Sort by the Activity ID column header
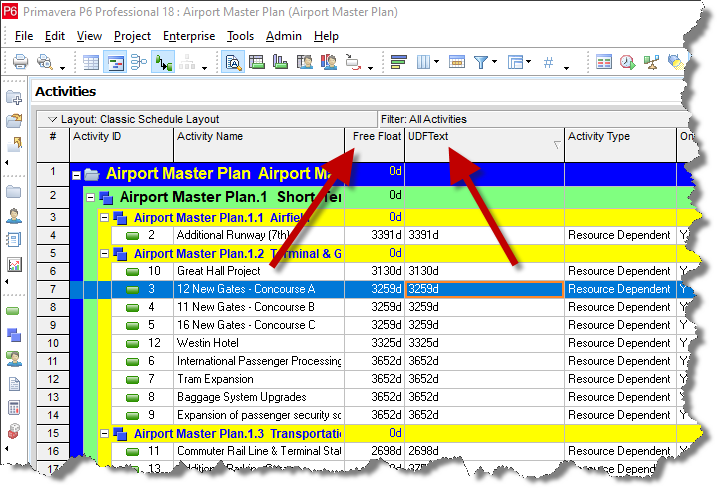This screenshot has height=488, width=717. (121, 145)
